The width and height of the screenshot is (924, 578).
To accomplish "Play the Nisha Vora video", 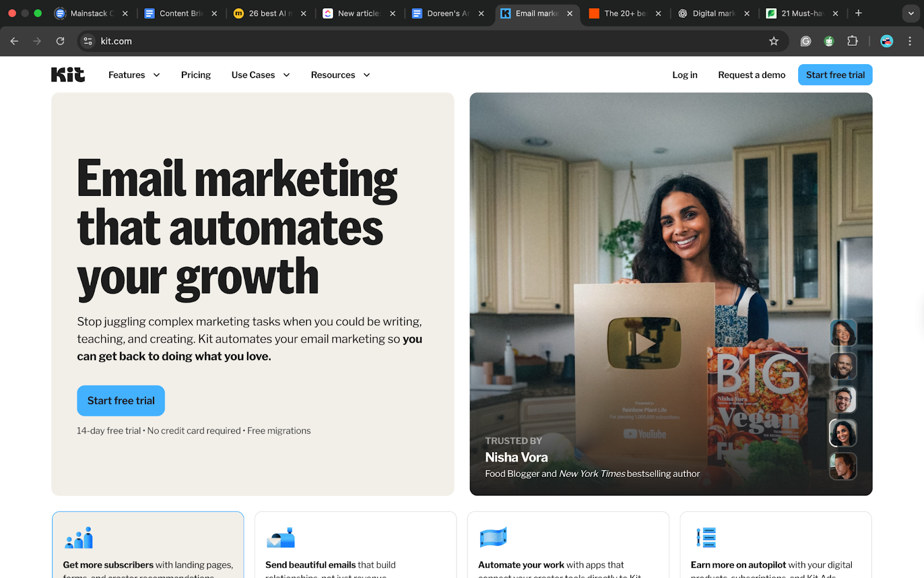I will coord(644,343).
